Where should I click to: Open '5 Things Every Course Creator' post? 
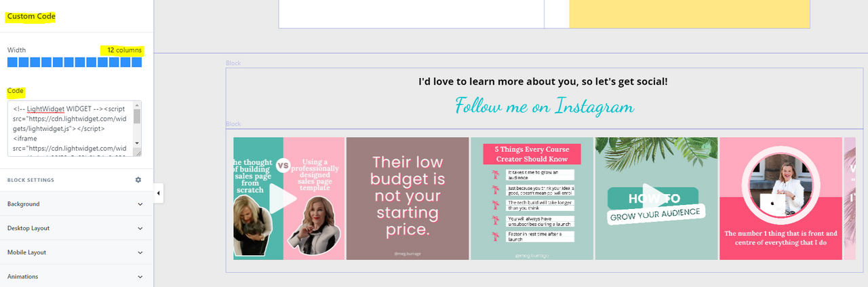click(532, 198)
